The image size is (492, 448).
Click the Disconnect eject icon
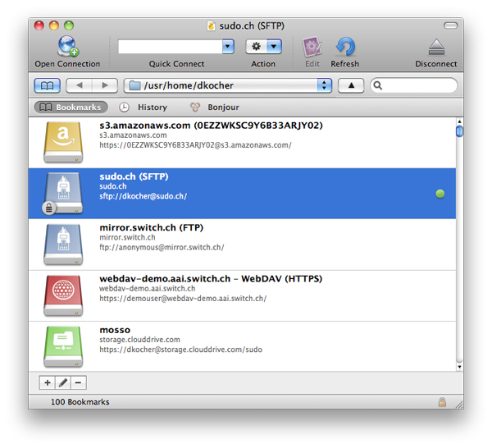coord(436,47)
